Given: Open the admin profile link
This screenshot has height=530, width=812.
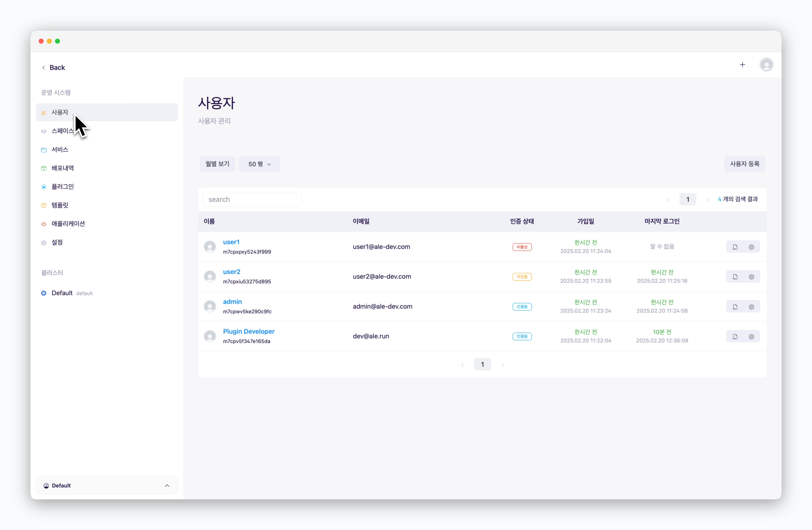Looking at the screenshot, I should coord(232,302).
